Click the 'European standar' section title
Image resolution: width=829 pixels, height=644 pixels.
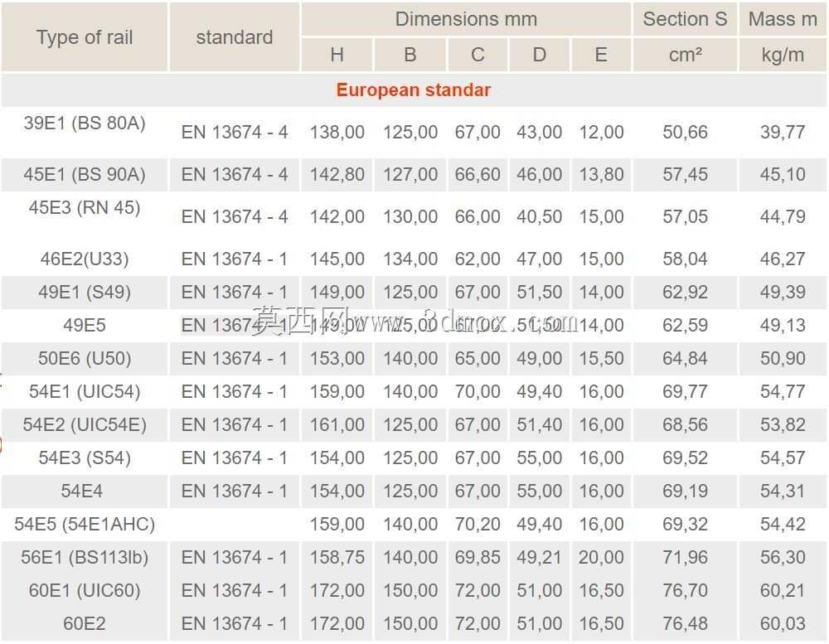coord(414,90)
